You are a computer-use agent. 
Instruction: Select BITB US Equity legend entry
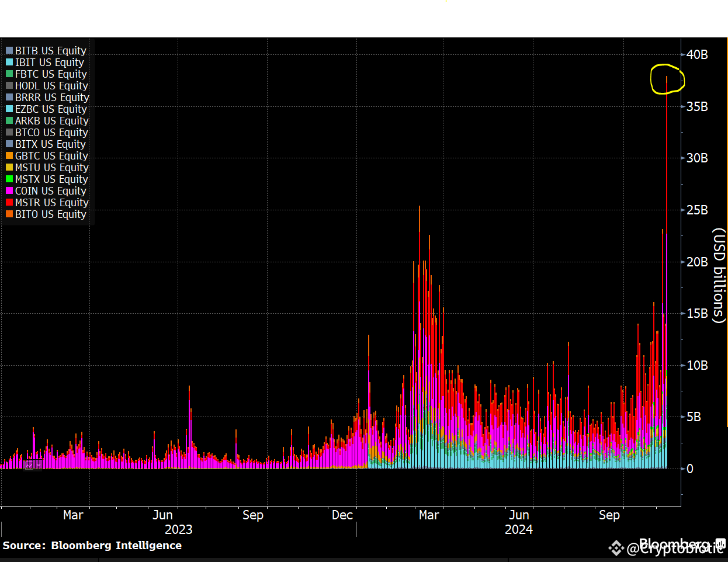click(x=46, y=51)
